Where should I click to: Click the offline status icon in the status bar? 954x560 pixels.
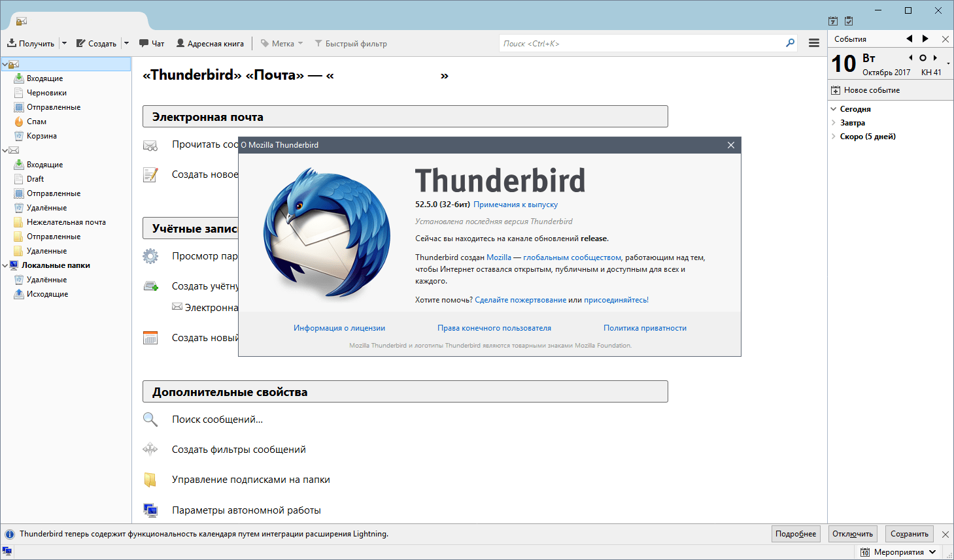pos(9,552)
